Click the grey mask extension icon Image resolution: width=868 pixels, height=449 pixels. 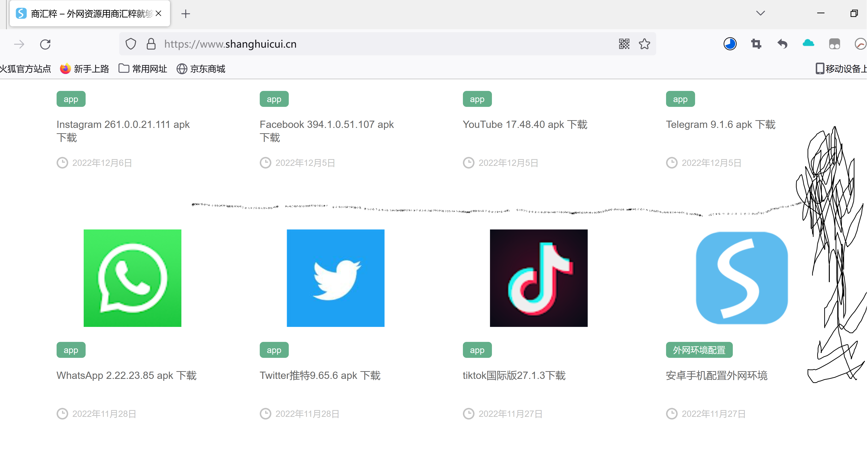[x=834, y=44]
